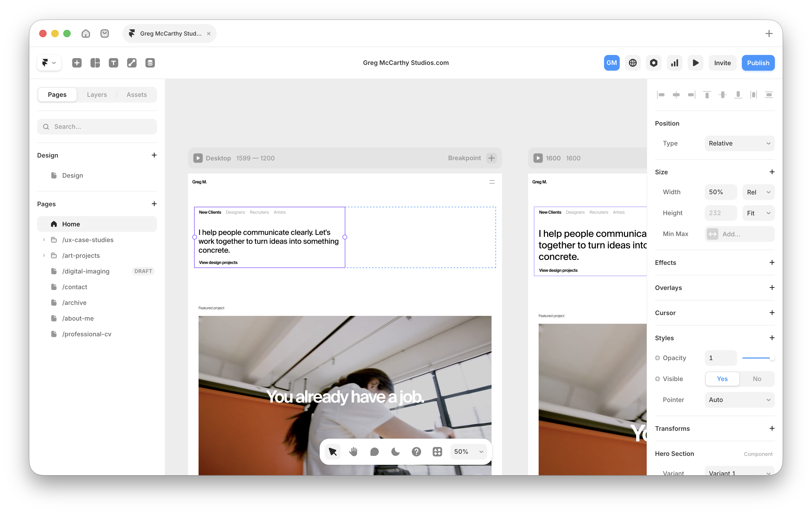Select the cursor pointer tool
This screenshot has width=812, height=514.
pos(332,451)
